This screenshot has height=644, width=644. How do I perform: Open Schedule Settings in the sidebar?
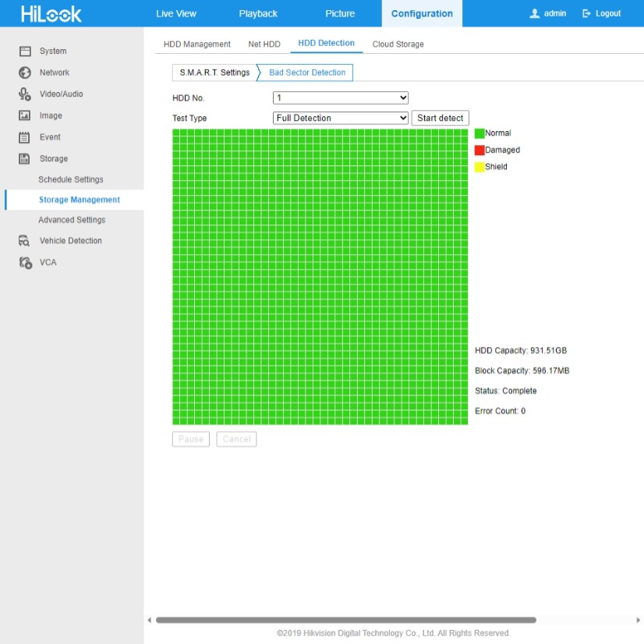click(x=71, y=179)
